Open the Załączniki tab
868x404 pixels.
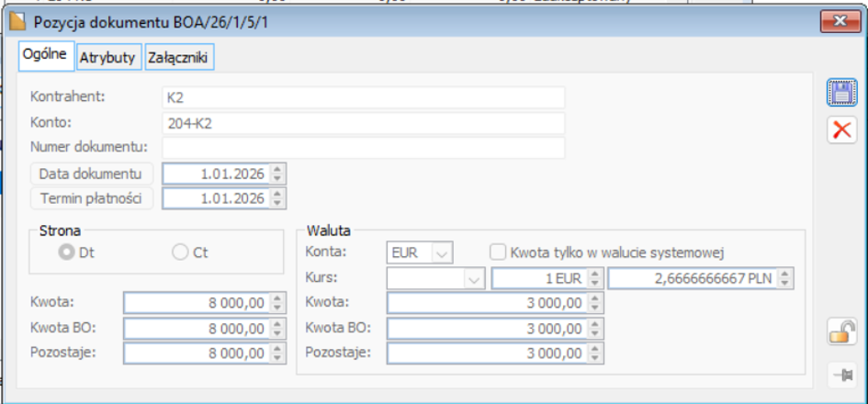(x=179, y=58)
